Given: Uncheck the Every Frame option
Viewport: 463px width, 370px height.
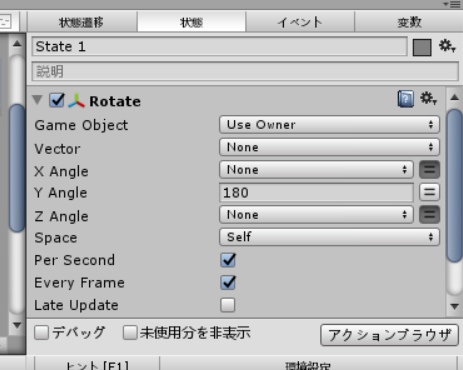Looking at the screenshot, I should tap(228, 283).
